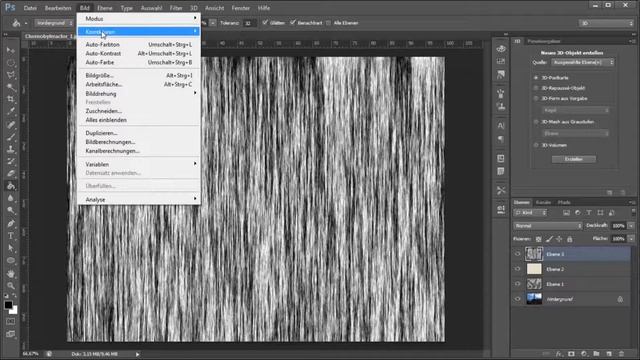This screenshot has height=360, width=640.
Task: Select 3D-Form aus Vorgabe radio button
Action: 536,98
